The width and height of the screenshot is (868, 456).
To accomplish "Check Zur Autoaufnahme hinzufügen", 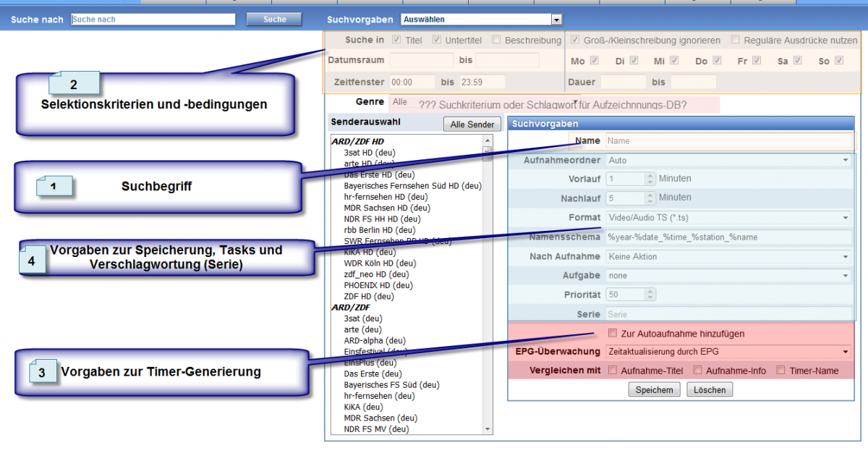I will [613, 334].
